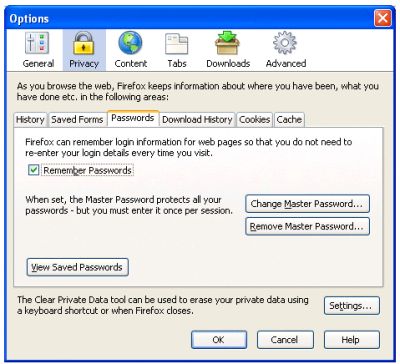Screen dimensions: 400x364
Task: Open the General options panel
Action: pyautogui.click(x=38, y=50)
